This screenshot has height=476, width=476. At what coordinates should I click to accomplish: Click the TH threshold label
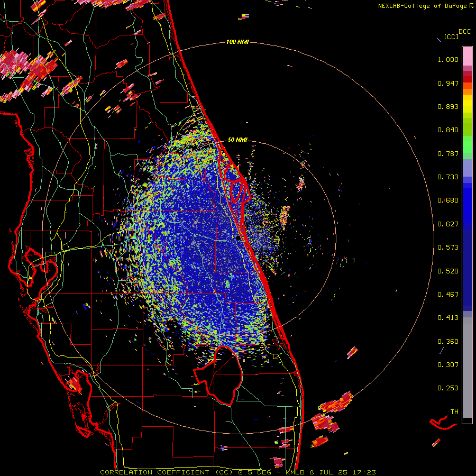coord(454,412)
